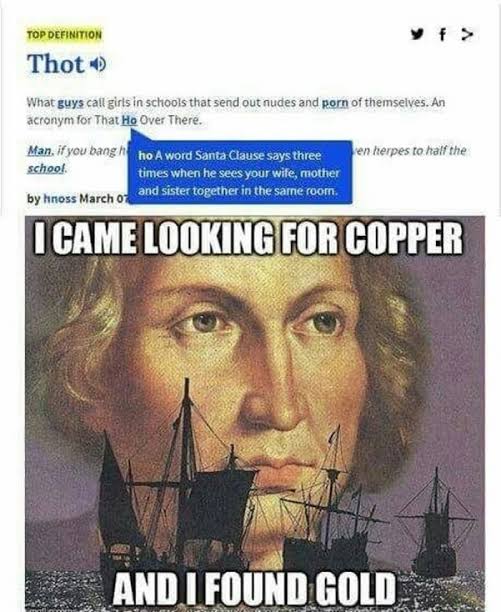Click the share arrow icon

[467, 35]
